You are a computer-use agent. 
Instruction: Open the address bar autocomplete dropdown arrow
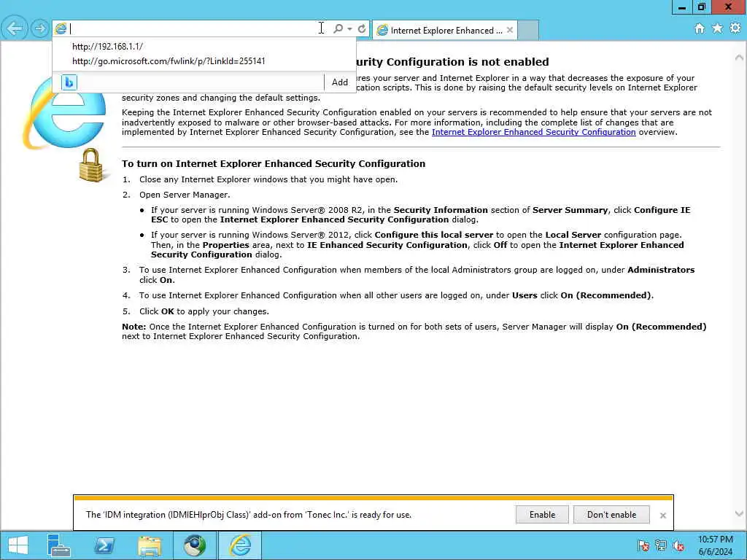[349, 28]
